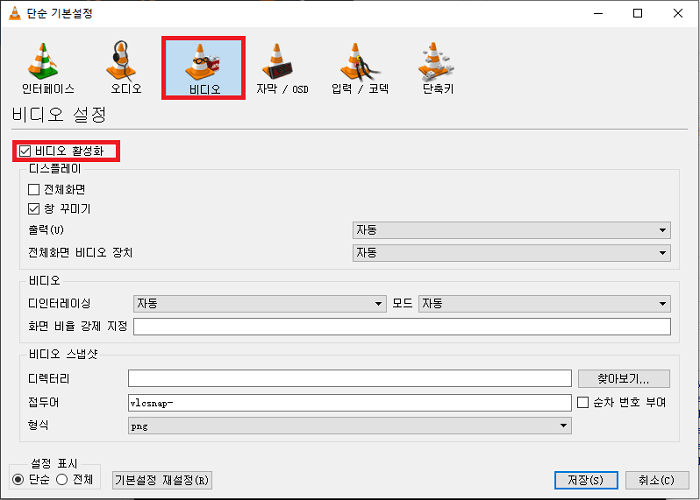
Task: Open the 전체화면 비디오 장치 dropdown
Action: [511, 253]
